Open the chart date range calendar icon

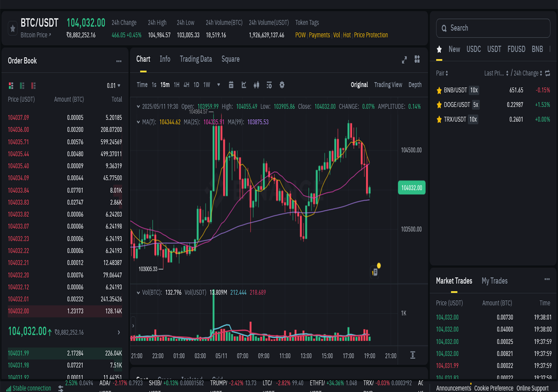click(x=231, y=85)
